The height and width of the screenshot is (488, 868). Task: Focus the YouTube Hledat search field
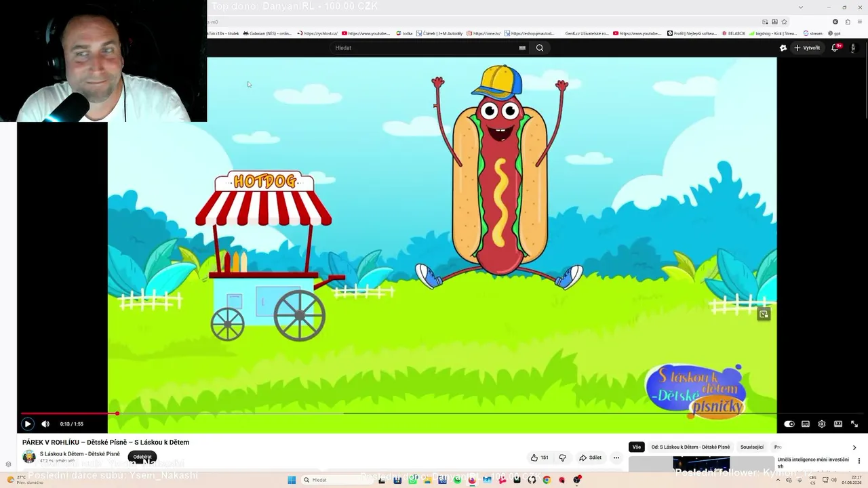(424, 48)
